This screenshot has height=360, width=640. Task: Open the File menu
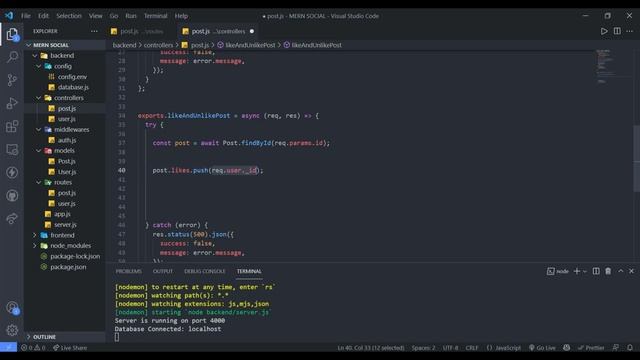point(26,16)
